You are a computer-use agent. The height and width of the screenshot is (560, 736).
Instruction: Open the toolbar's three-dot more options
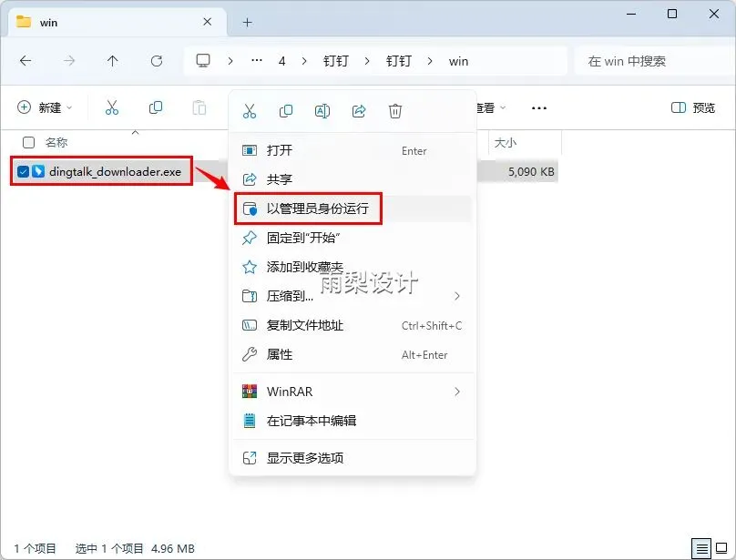pos(539,108)
